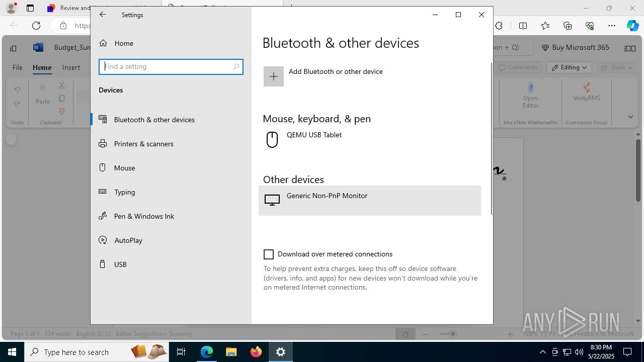
Task: Click the magnifier icon in settings search
Action: pyautogui.click(x=236, y=66)
